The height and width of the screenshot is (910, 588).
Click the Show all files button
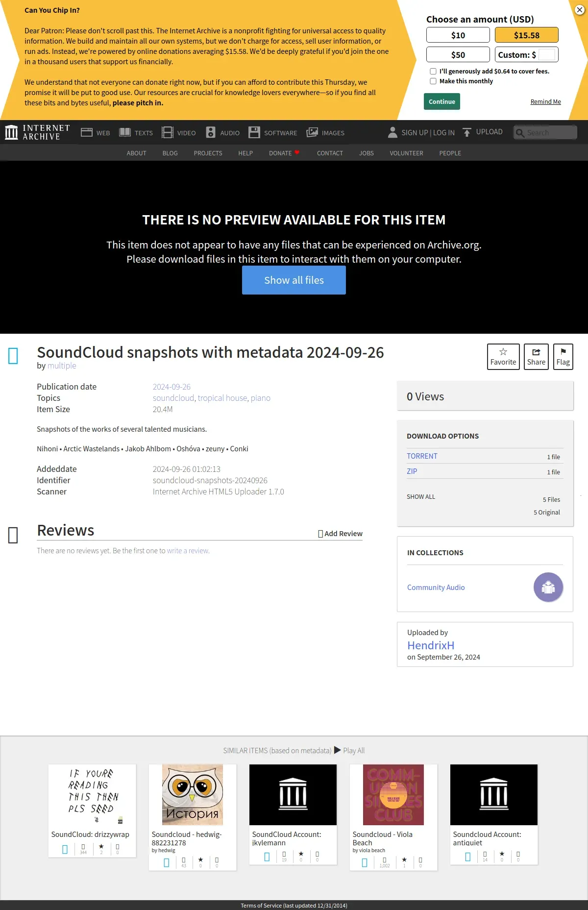tap(294, 280)
